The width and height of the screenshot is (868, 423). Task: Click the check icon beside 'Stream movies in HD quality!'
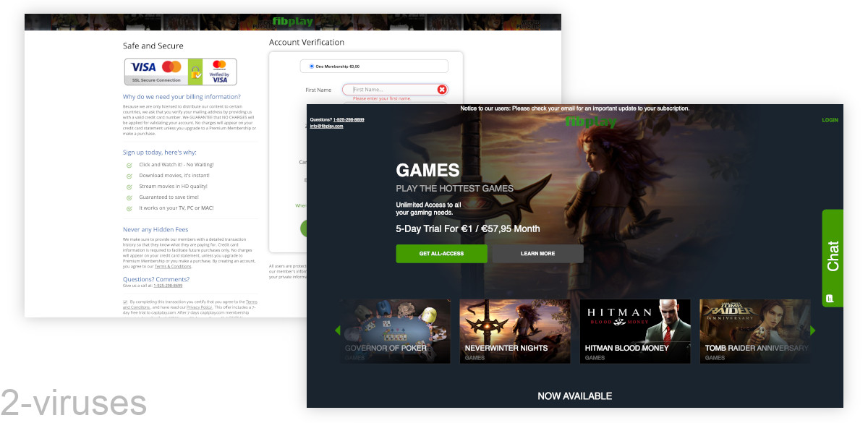pos(129,187)
